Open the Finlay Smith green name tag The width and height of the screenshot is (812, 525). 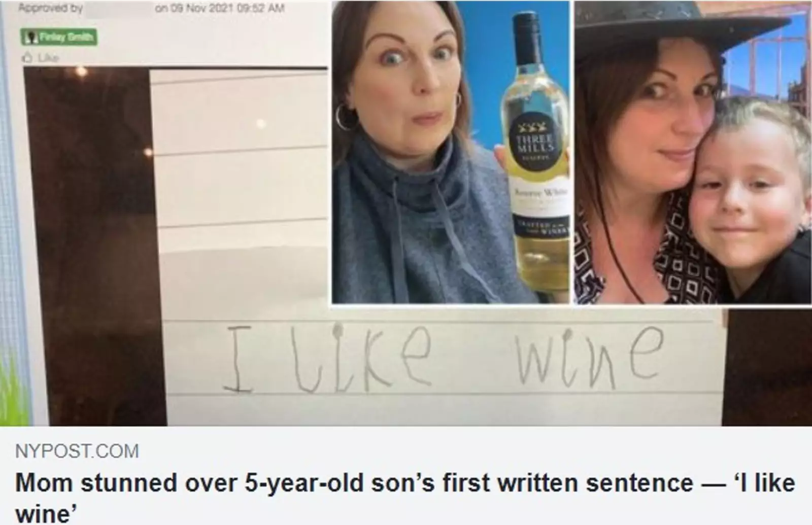pos(59,37)
